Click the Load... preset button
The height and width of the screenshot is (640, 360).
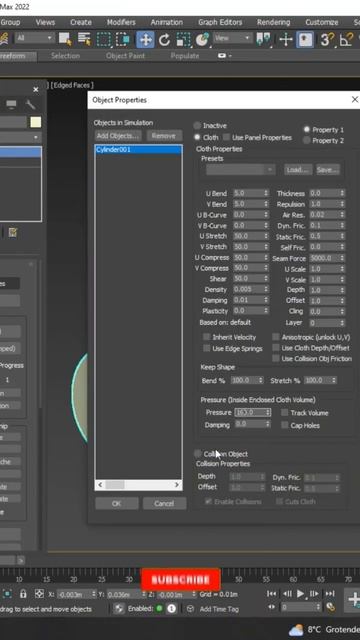(x=298, y=169)
